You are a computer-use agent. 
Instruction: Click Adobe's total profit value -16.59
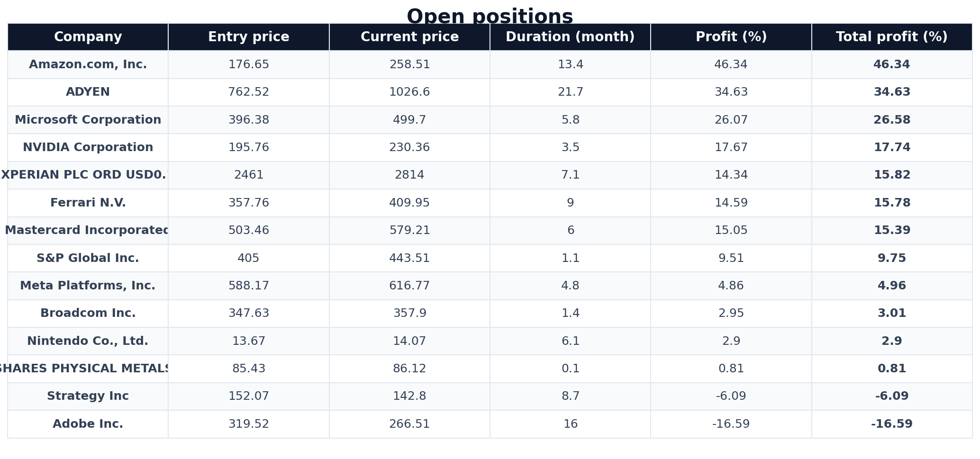coord(891,424)
